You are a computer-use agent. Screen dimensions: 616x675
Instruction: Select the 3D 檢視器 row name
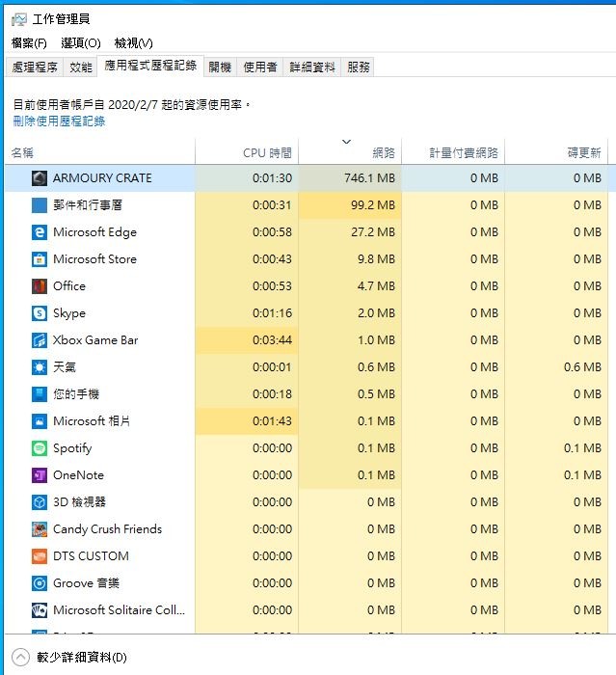click(80, 502)
